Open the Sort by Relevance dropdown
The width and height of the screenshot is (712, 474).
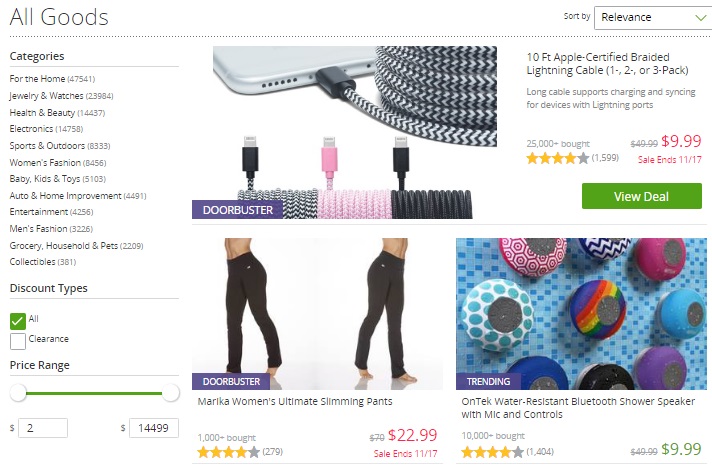(653, 18)
